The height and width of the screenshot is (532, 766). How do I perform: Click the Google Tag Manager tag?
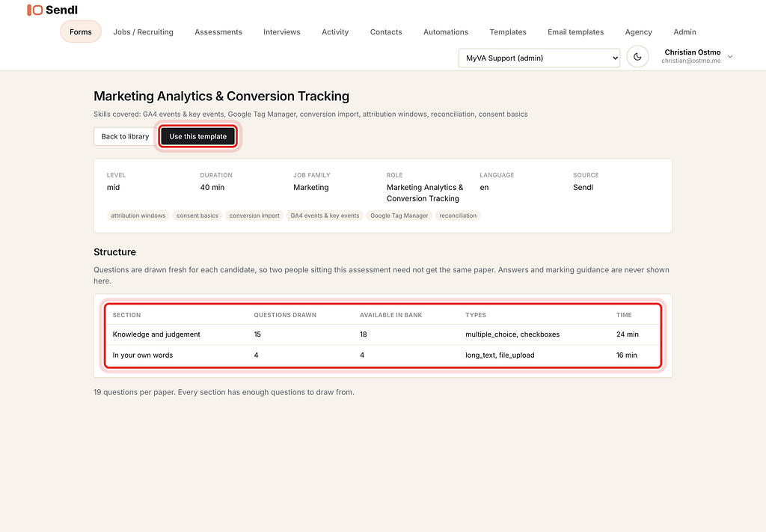coord(399,215)
